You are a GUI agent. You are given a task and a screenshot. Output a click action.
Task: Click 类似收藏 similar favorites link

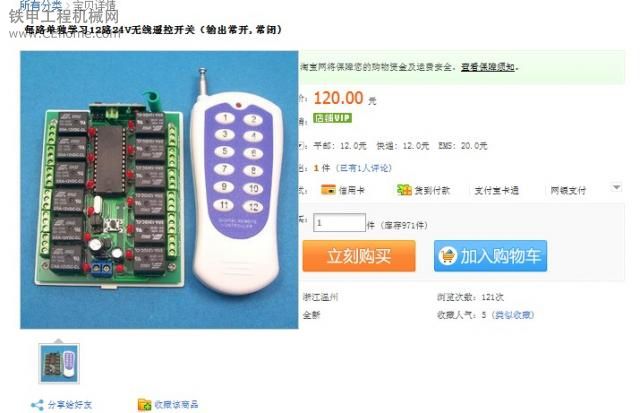pos(513,315)
